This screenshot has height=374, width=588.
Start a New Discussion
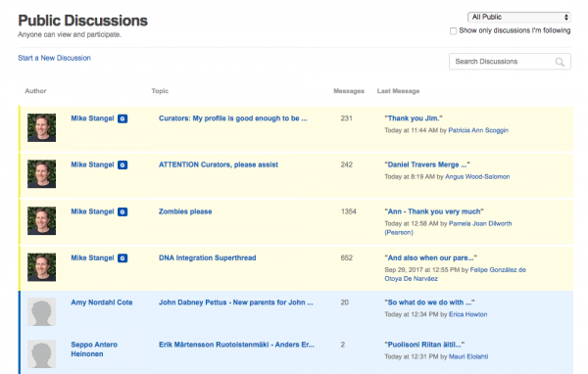tap(54, 58)
